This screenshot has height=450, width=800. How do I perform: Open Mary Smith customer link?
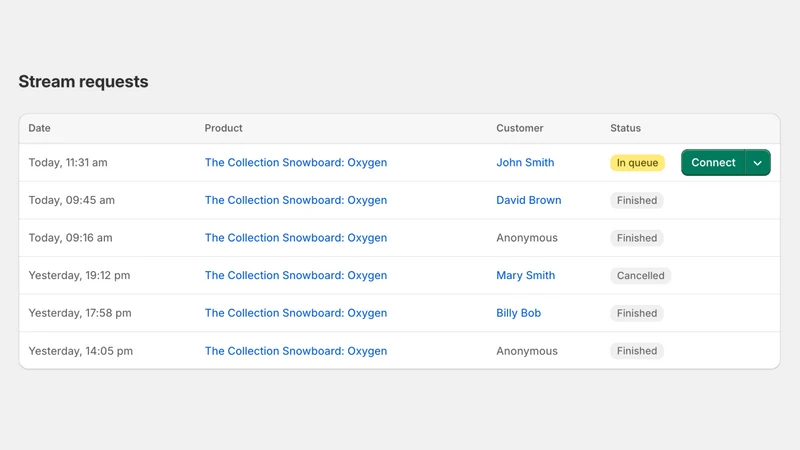(526, 276)
